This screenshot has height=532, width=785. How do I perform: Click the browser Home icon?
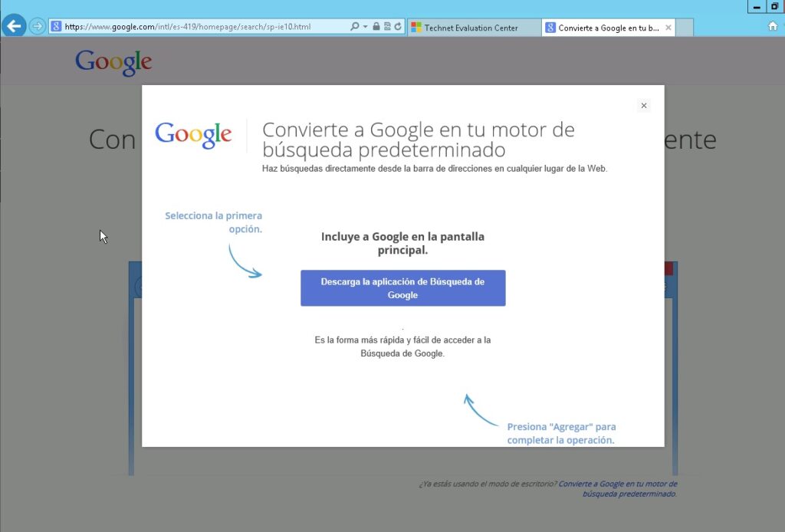(773, 27)
